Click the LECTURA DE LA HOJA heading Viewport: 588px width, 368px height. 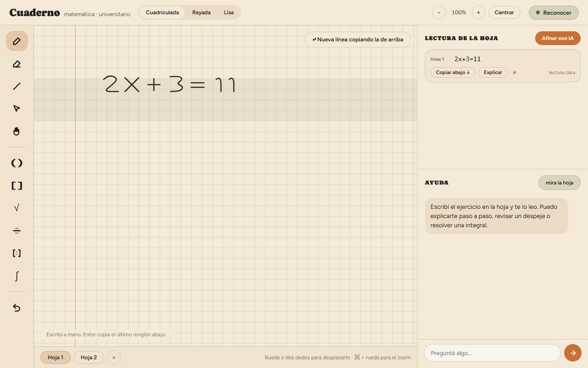[461, 38]
